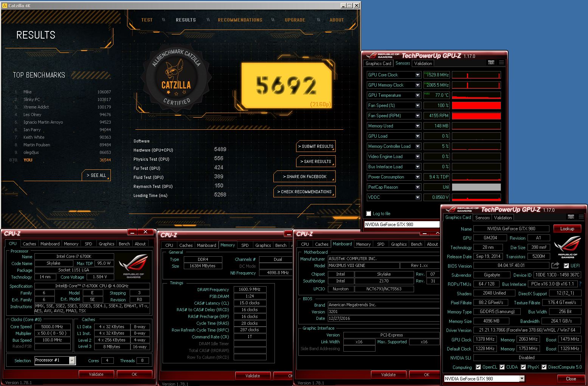Click the ROG logo in the CPU-Z Processor panel
Viewport: 588px width, 386px height.
point(133,266)
